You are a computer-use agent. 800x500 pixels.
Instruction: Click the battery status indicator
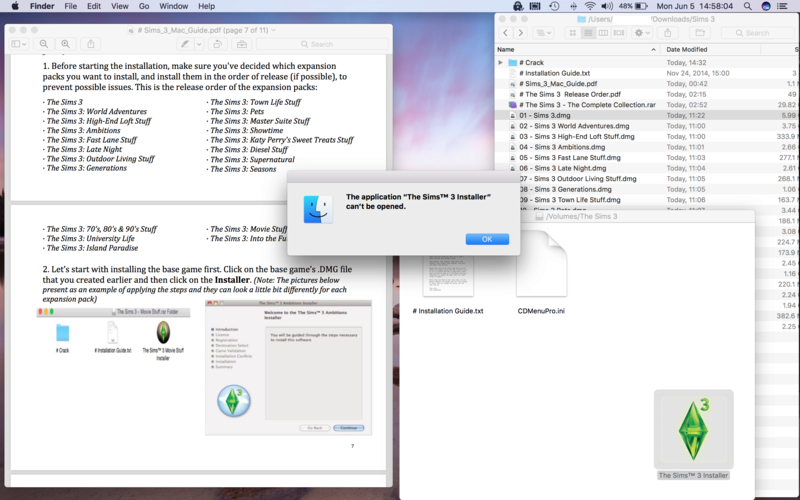633,6
